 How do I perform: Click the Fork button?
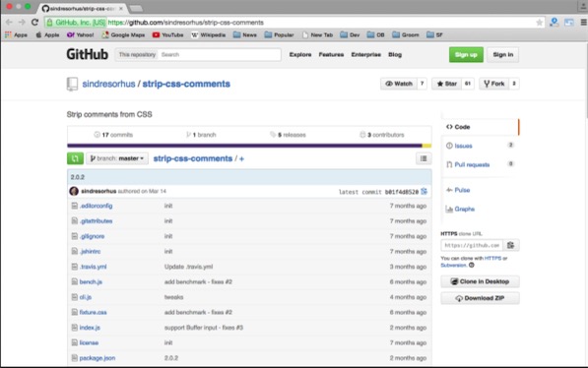point(494,84)
